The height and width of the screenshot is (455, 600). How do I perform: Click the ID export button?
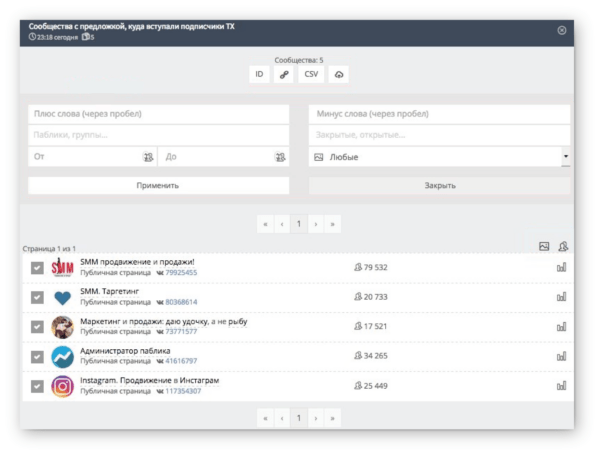(x=259, y=74)
